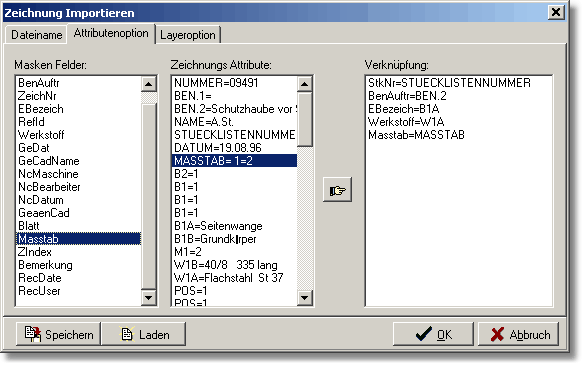582x365 pixels.
Task: Select EBezeich in Masken Felder list
Action: point(79,109)
